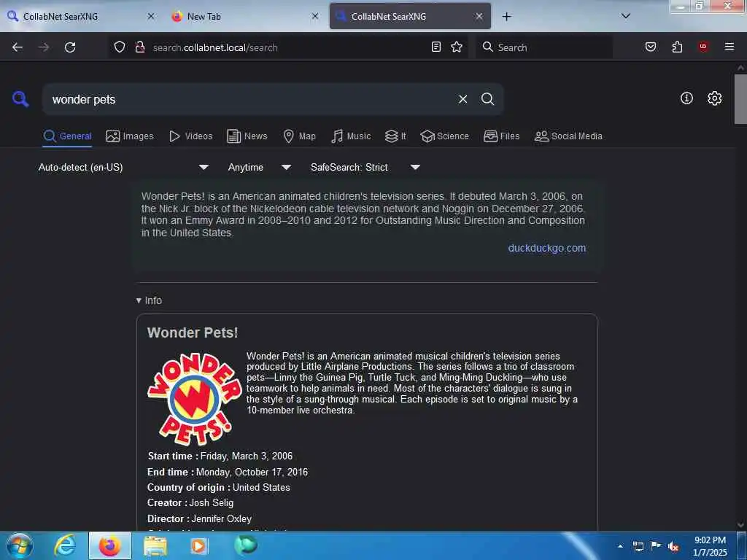The height and width of the screenshot is (560, 747).
Task: Click the site security padlock icon
Action: tap(140, 47)
